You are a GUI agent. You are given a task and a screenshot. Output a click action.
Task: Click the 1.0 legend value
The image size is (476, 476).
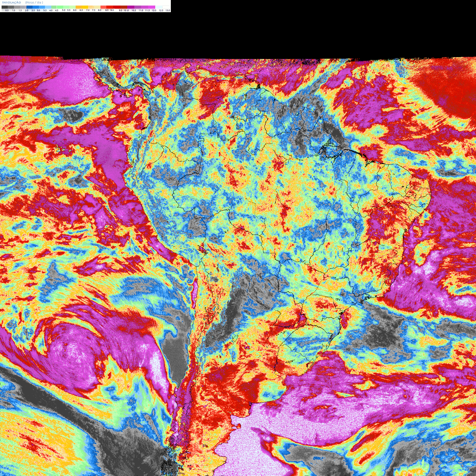pos(13,10)
